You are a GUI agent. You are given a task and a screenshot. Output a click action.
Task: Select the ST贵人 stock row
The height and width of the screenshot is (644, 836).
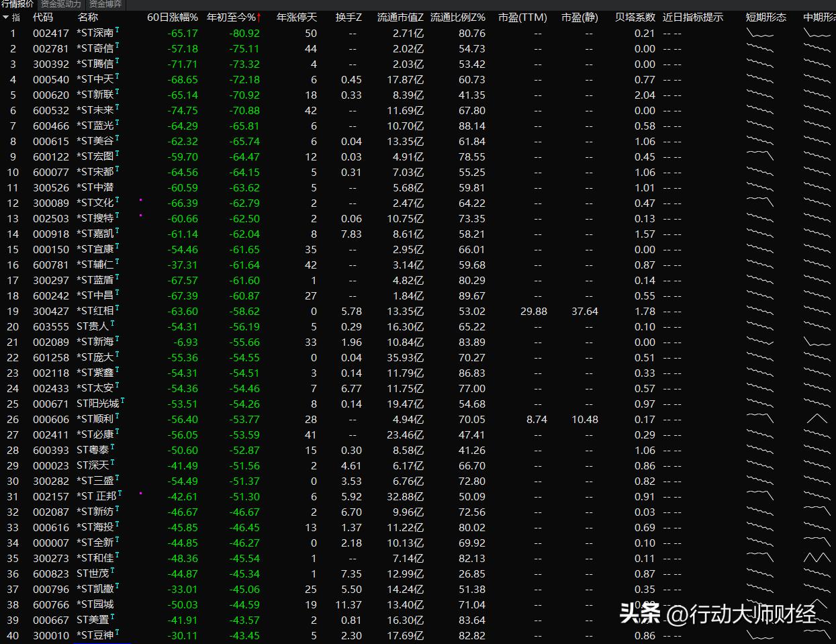93,326
